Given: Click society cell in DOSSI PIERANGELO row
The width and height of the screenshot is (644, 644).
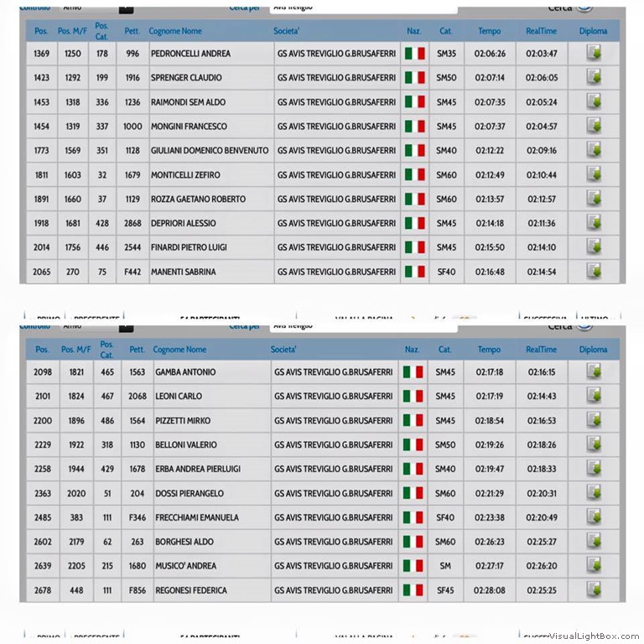Looking at the screenshot, I should pyautogui.click(x=334, y=493).
